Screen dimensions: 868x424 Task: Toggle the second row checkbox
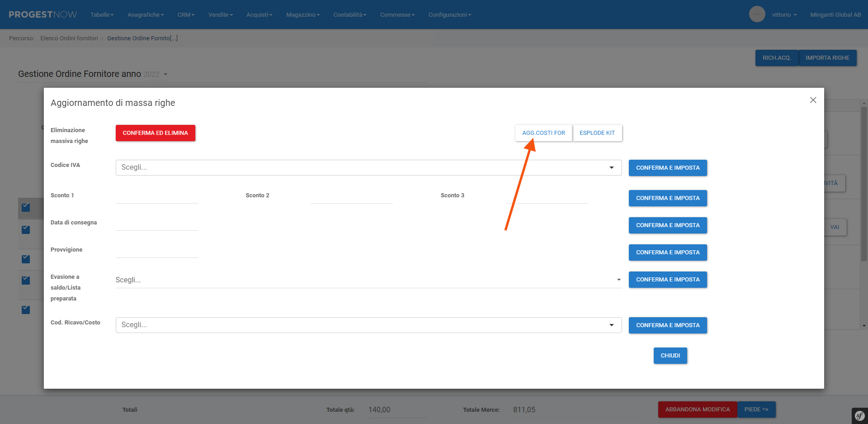tap(26, 230)
